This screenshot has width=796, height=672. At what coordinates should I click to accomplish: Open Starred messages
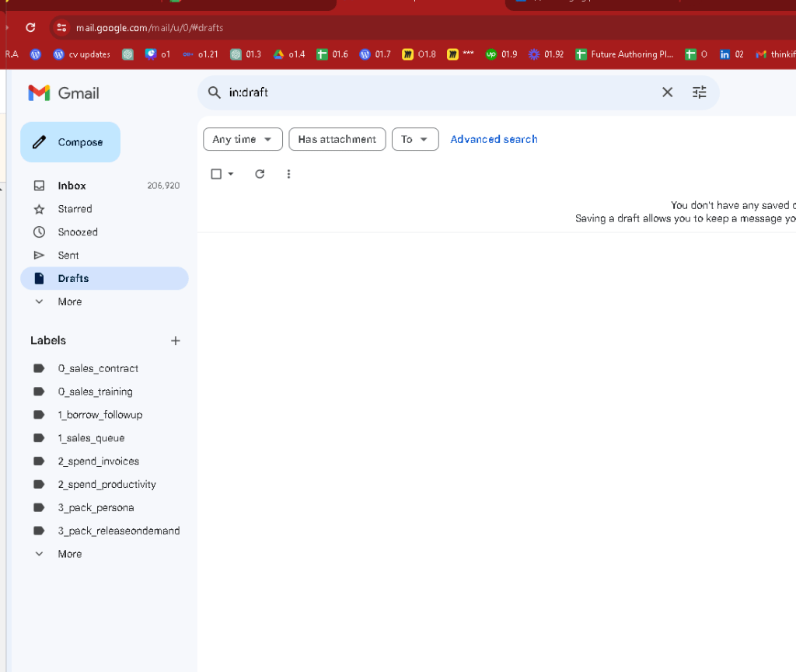[104, 209]
